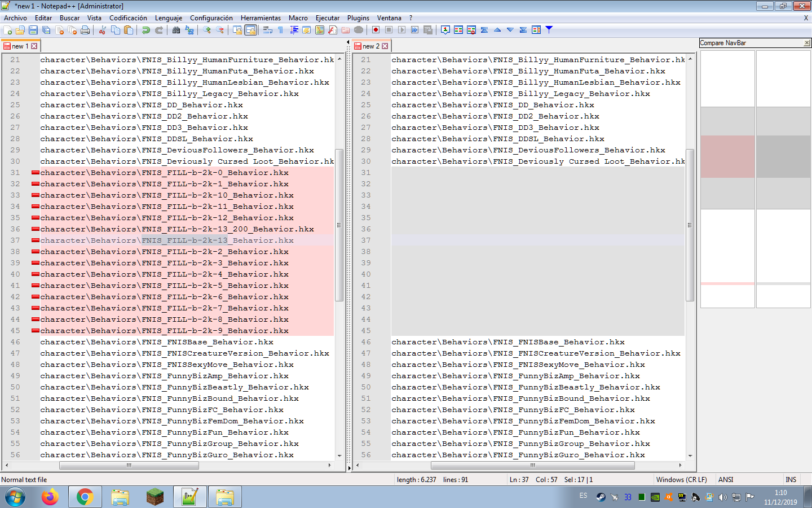Screen dimensions: 812x508
Task: Create a new document from the toolbar
Action: pos(8,30)
